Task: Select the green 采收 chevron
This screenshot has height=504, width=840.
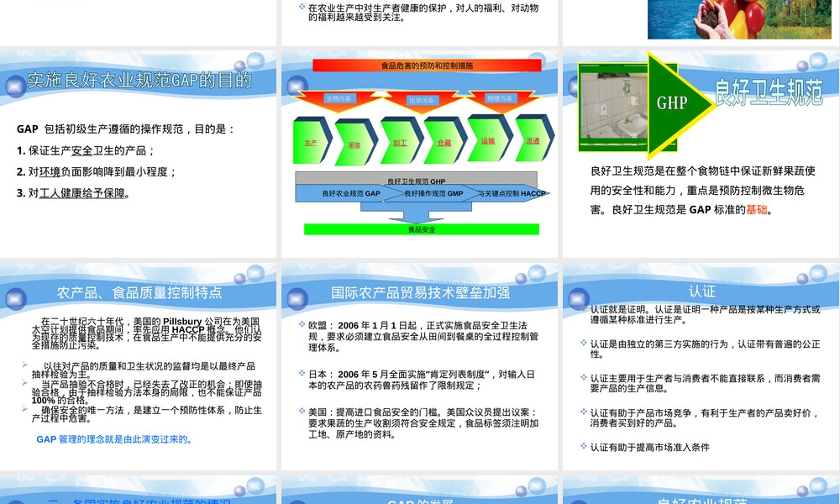Action: click(x=355, y=143)
